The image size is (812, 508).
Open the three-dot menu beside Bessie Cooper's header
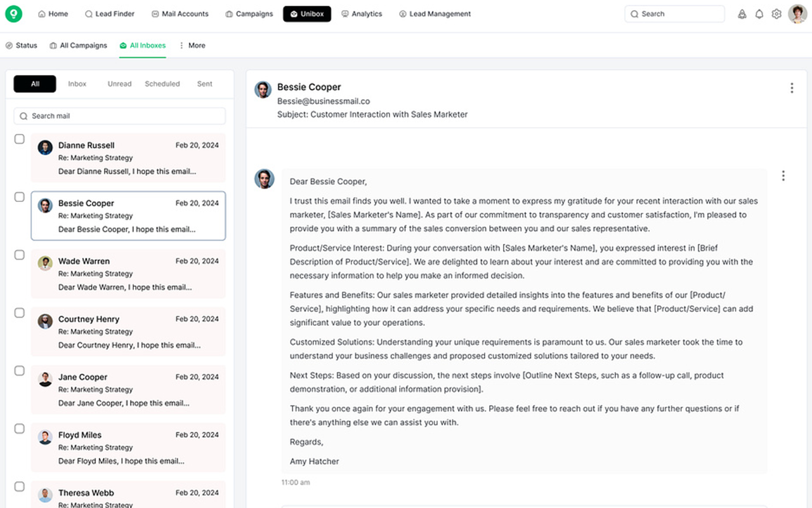[x=792, y=88]
